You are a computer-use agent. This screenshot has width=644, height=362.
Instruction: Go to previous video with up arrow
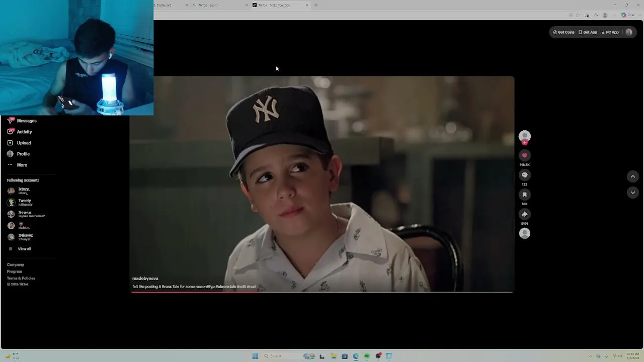pyautogui.click(x=633, y=176)
